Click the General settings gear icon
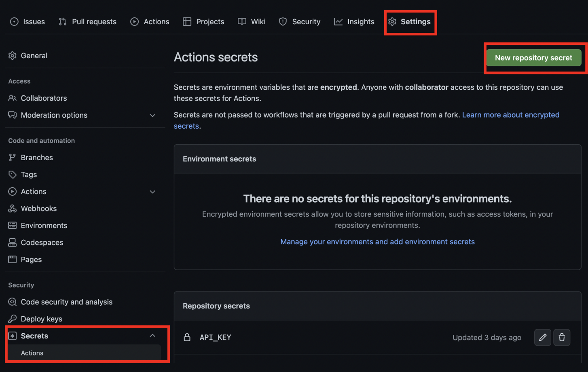588x372 pixels. 13,55
